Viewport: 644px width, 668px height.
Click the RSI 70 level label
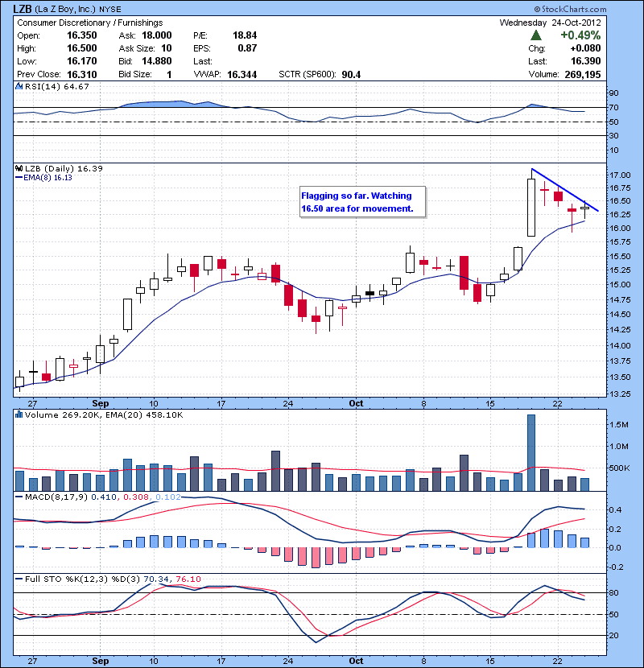[613, 107]
